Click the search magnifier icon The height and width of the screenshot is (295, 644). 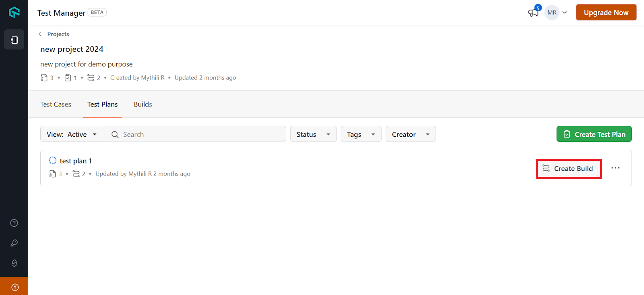point(115,135)
